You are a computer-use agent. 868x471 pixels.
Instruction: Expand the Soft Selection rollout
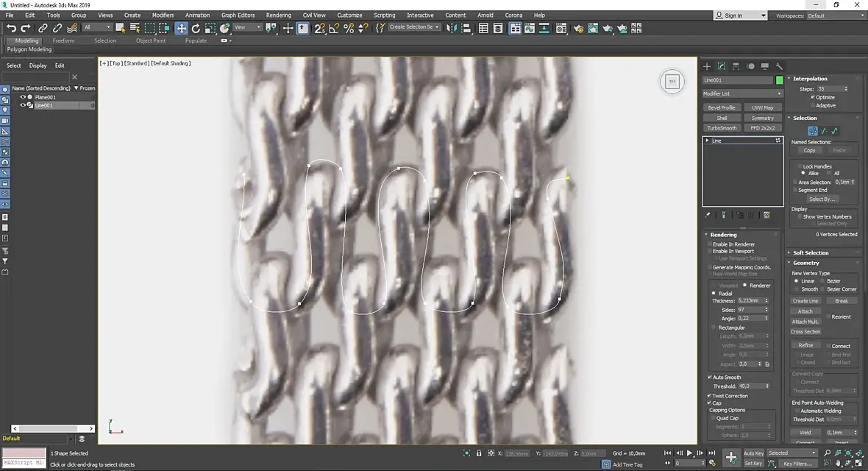point(811,252)
